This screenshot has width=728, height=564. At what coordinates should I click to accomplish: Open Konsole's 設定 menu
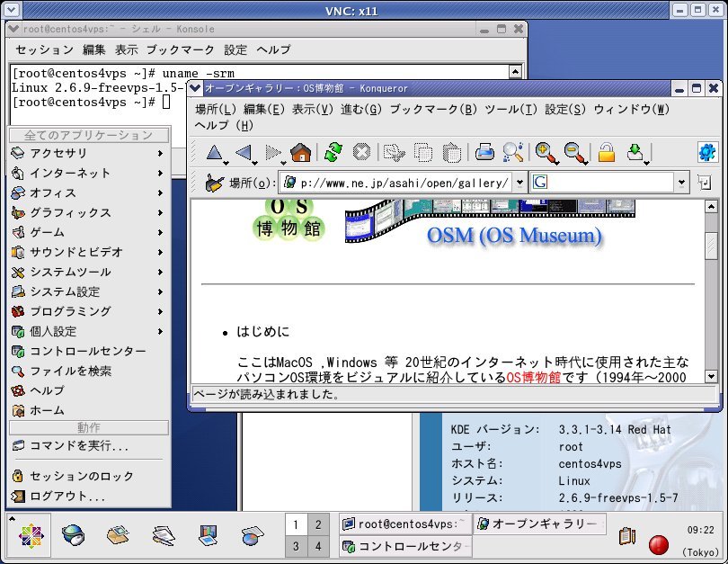235,49
